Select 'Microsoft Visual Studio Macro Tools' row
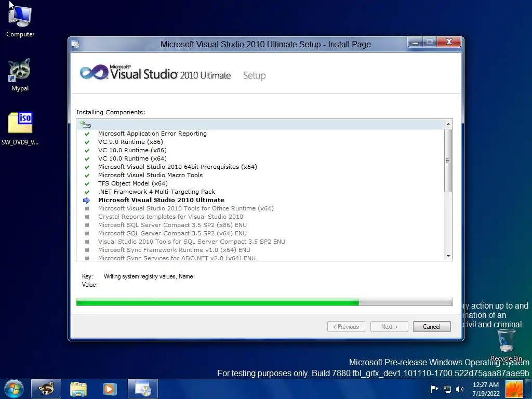The image size is (532, 399). coord(150,176)
